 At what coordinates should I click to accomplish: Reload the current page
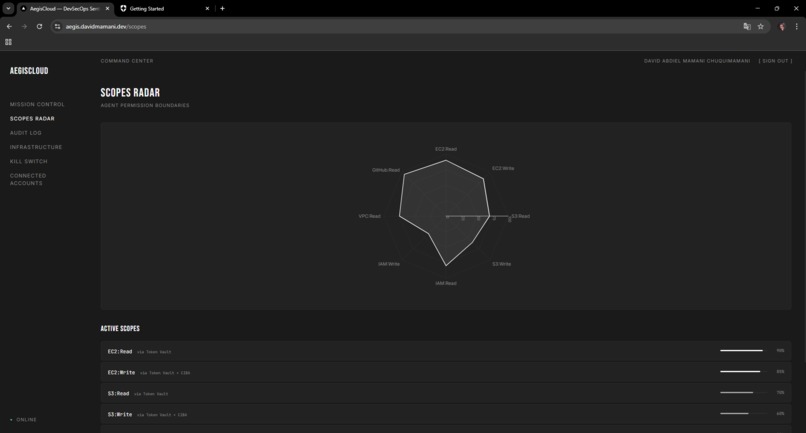coord(39,26)
